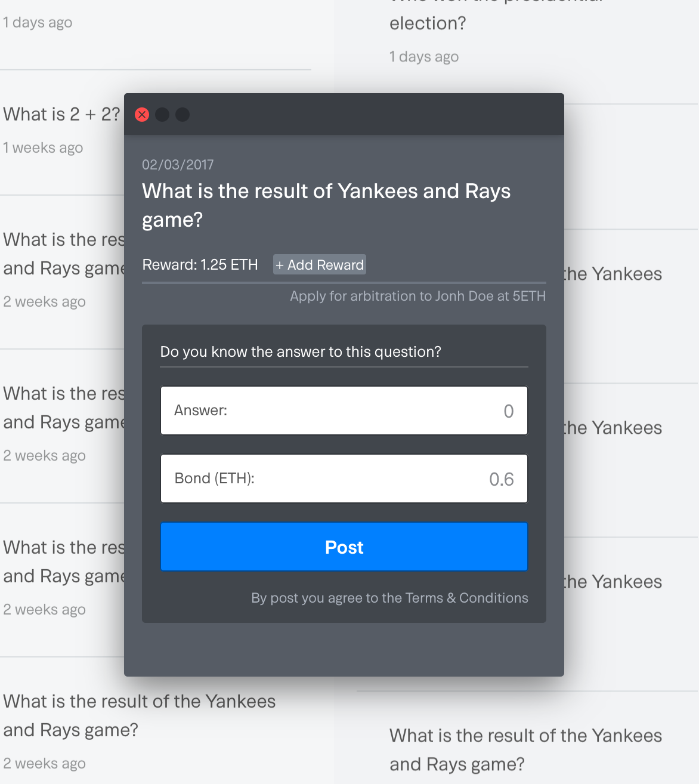
Task: Click the + Add Reward button
Action: tap(320, 264)
